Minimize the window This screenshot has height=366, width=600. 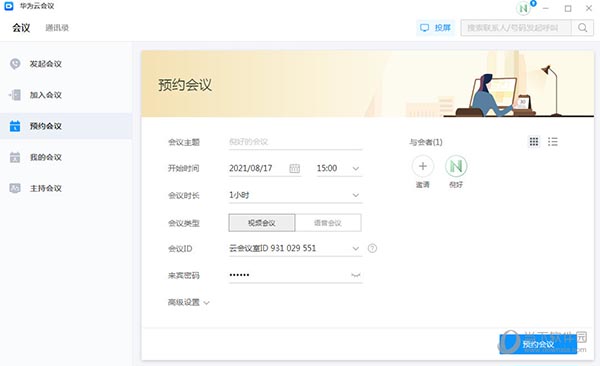[x=546, y=8]
